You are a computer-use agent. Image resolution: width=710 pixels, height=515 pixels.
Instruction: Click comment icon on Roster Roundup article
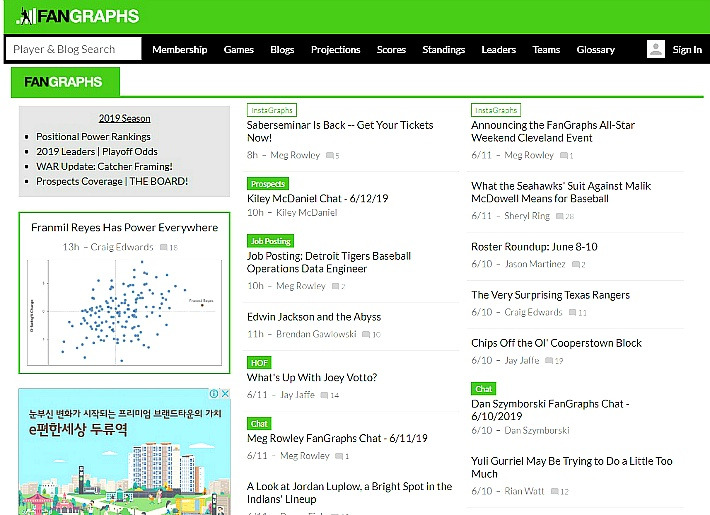tap(576, 265)
